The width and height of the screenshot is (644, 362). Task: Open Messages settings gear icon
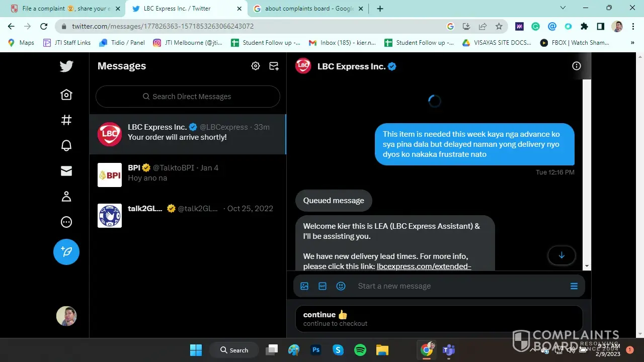tap(256, 66)
